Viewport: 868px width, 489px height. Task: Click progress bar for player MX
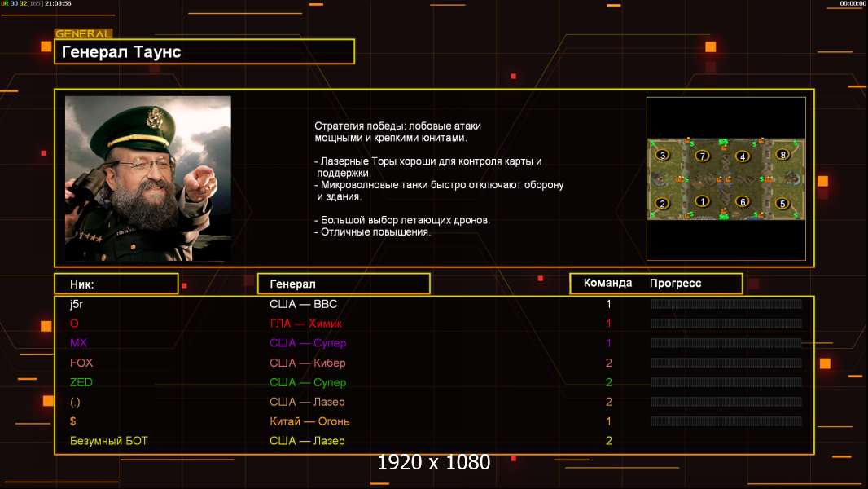tap(726, 343)
